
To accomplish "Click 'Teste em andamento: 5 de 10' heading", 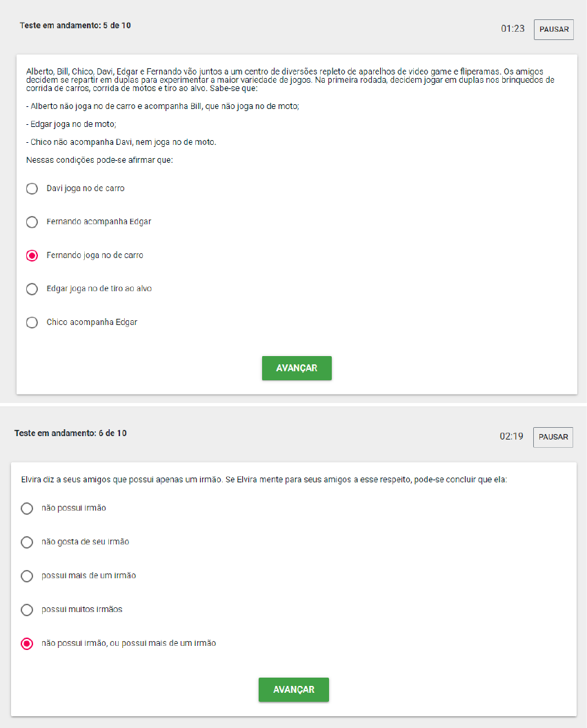I will pos(75,26).
